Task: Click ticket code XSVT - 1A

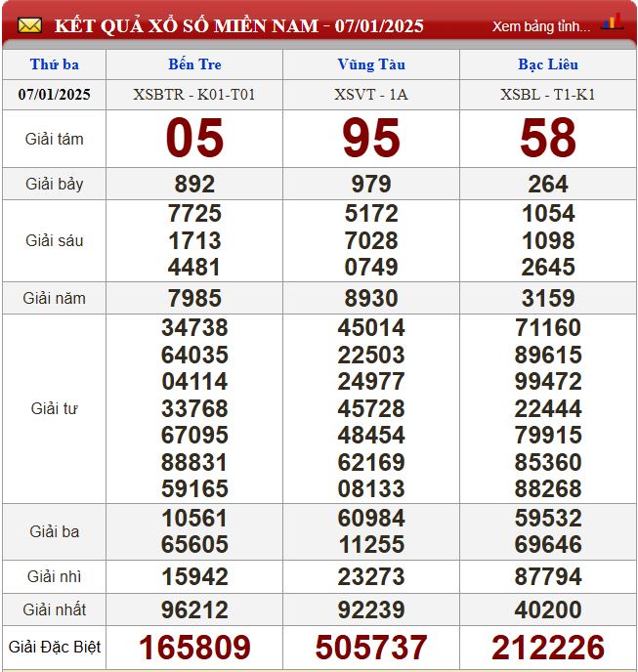Action: pyautogui.click(x=371, y=95)
